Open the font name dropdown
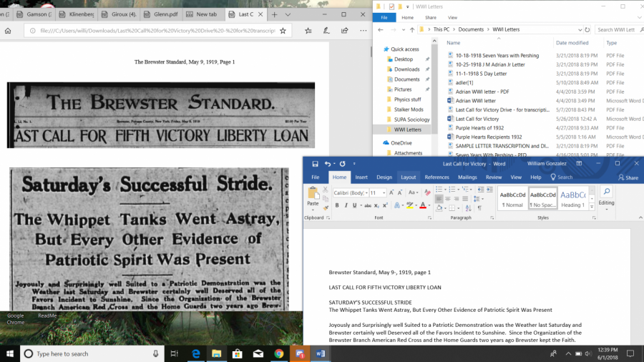The width and height of the screenshot is (644, 362). coord(366,193)
